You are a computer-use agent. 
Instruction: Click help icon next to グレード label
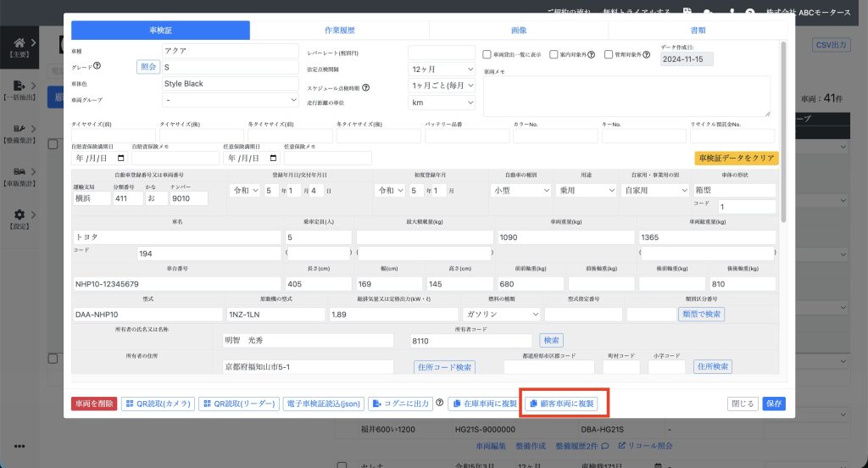(x=97, y=67)
